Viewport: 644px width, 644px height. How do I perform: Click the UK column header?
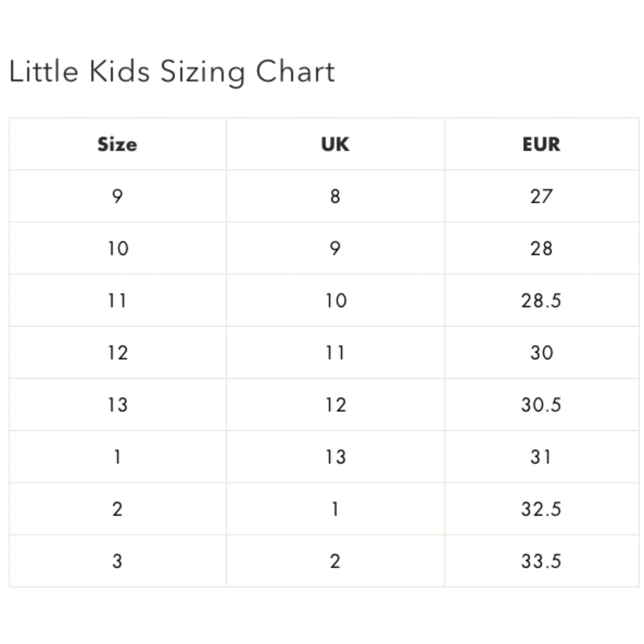tap(335, 144)
